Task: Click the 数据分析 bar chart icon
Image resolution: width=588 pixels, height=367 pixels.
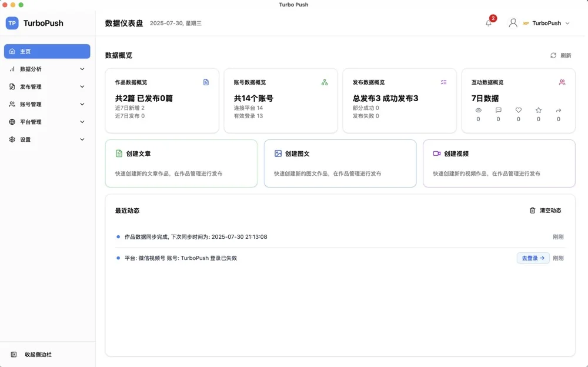Action: (x=12, y=69)
